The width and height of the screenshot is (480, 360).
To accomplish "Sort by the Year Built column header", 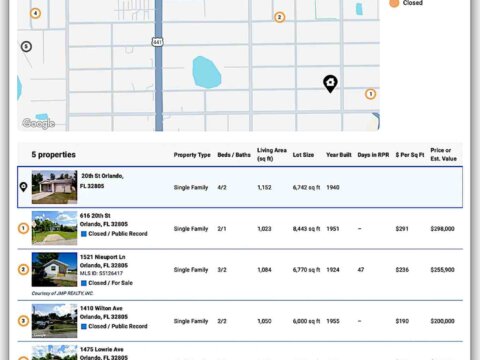I will (x=339, y=155).
